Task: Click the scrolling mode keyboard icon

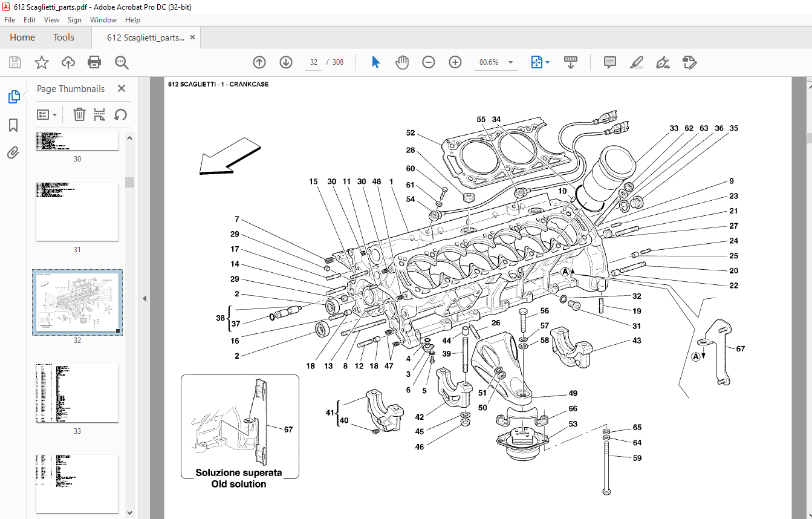Action: (571, 62)
